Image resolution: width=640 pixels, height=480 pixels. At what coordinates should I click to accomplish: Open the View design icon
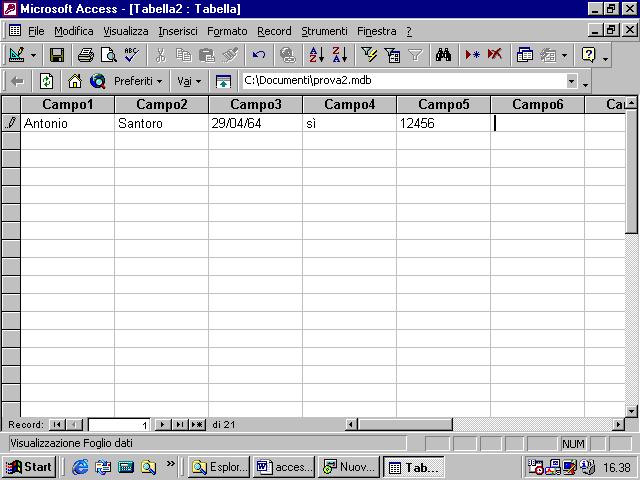tap(17, 55)
